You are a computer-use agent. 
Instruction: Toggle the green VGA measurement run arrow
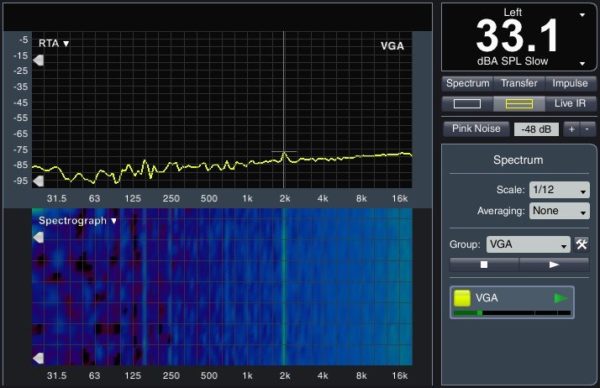click(x=561, y=298)
